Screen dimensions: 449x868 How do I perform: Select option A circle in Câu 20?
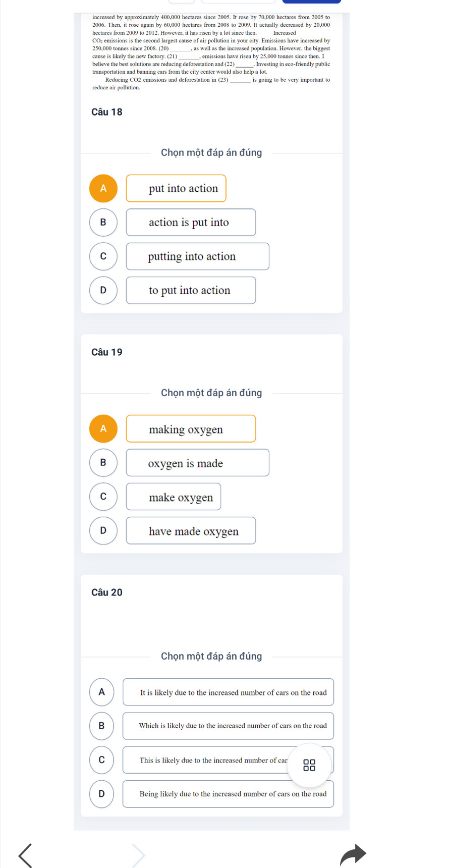pyautogui.click(x=102, y=692)
